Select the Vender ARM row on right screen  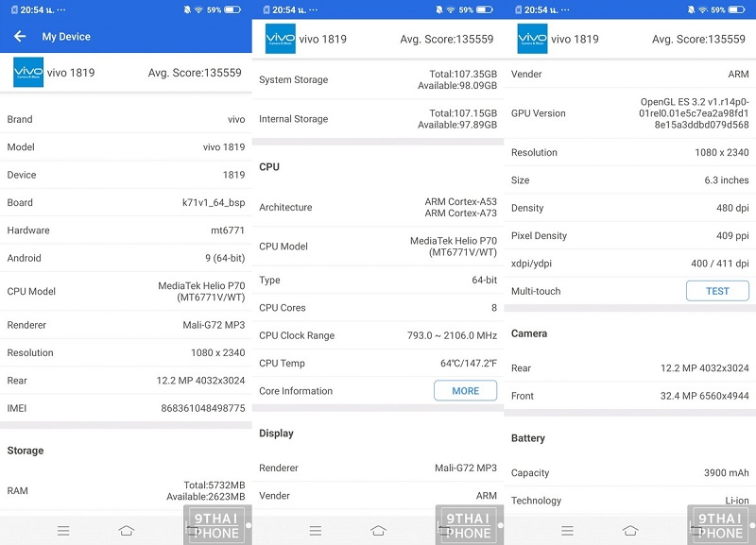point(630,75)
